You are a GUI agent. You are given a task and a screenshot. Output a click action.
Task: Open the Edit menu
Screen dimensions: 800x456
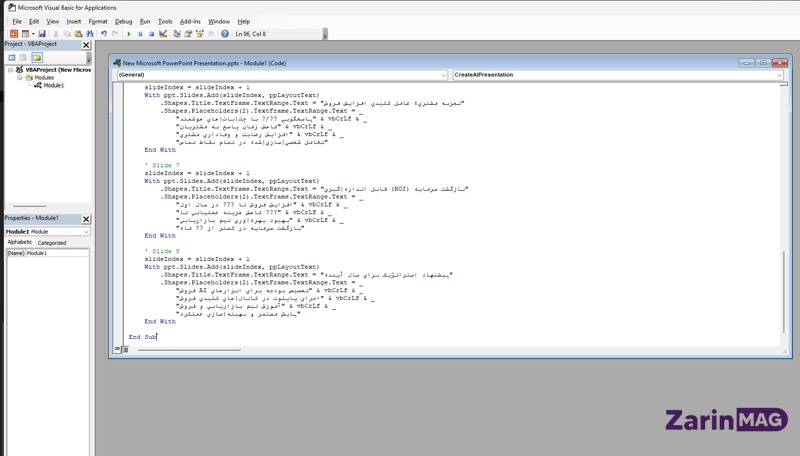click(34, 21)
